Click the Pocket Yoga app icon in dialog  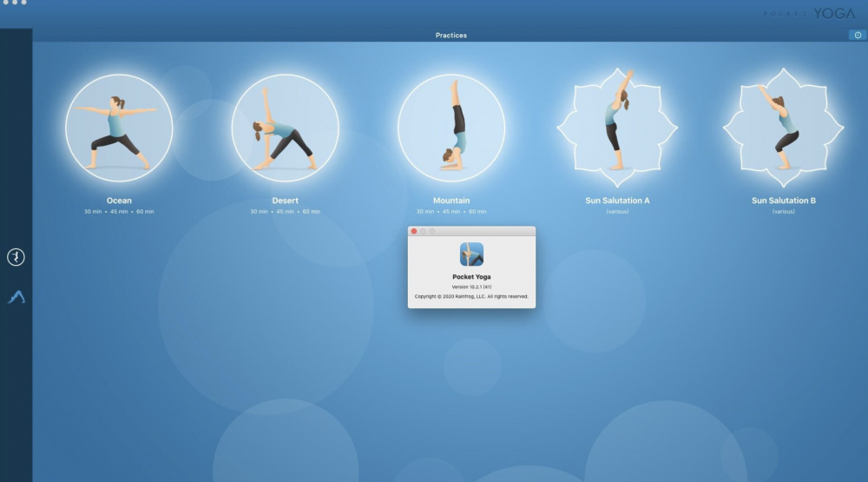(471, 254)
